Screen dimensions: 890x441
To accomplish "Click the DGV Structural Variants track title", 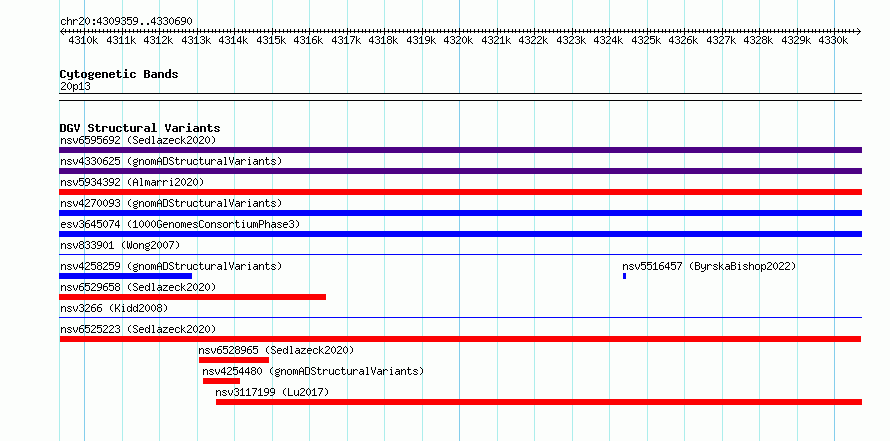I will point(140,128).
